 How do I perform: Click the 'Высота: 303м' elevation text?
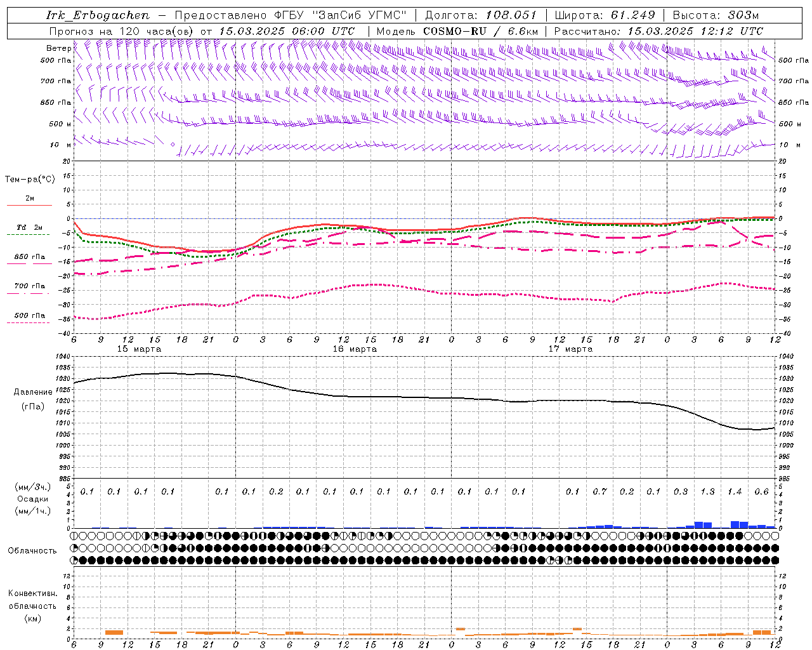coord(716,15)
